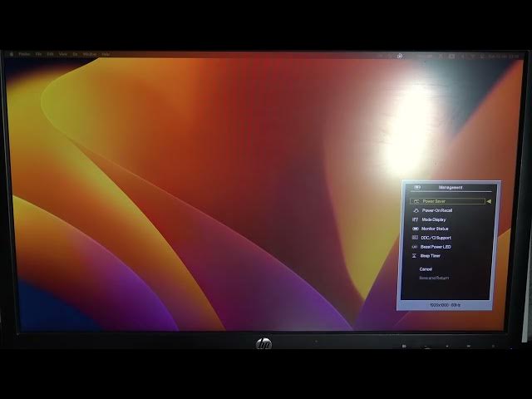Click the DDC/CI Support icon
Screen dimensions: 532x399
(x=416, y=238)
